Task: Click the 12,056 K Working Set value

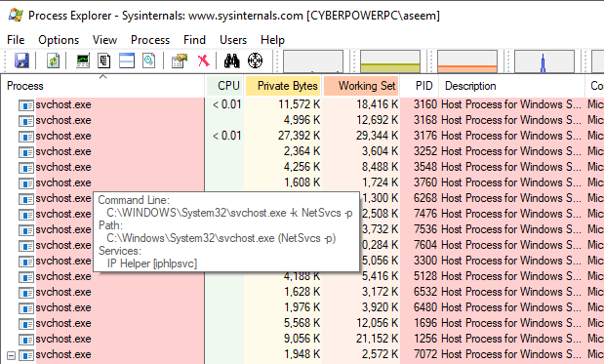Action: coord(377,323)
